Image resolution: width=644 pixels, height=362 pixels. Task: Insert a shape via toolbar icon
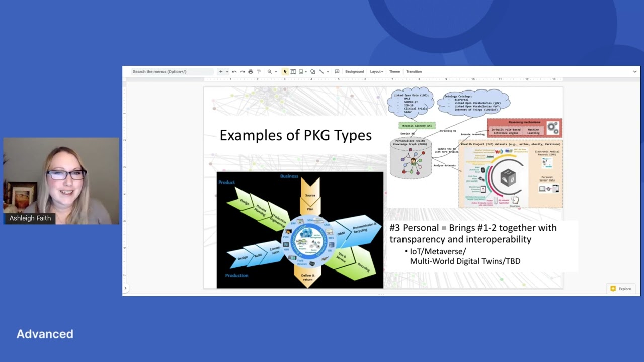312,72
